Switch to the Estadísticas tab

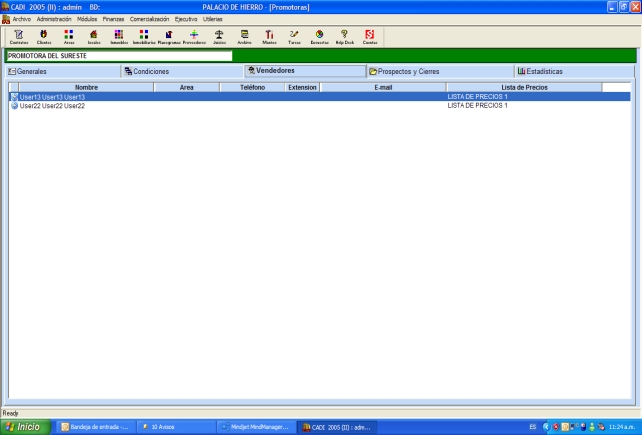572,72
